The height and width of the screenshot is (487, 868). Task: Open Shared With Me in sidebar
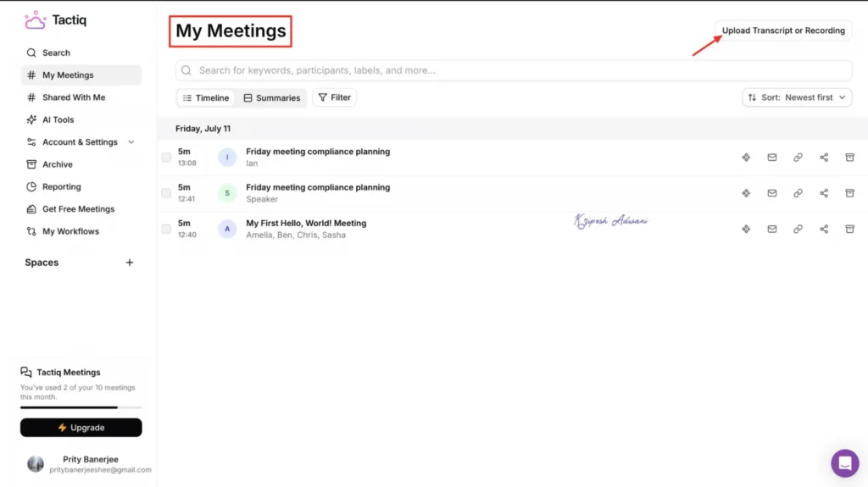pyautogui.click(x=74, y=97)
